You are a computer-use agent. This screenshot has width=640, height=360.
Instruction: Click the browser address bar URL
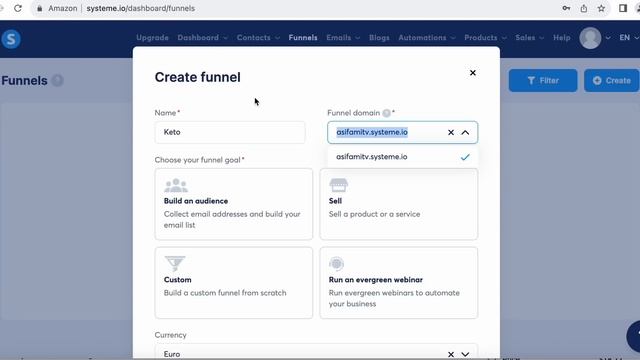(x=140, y=8)
